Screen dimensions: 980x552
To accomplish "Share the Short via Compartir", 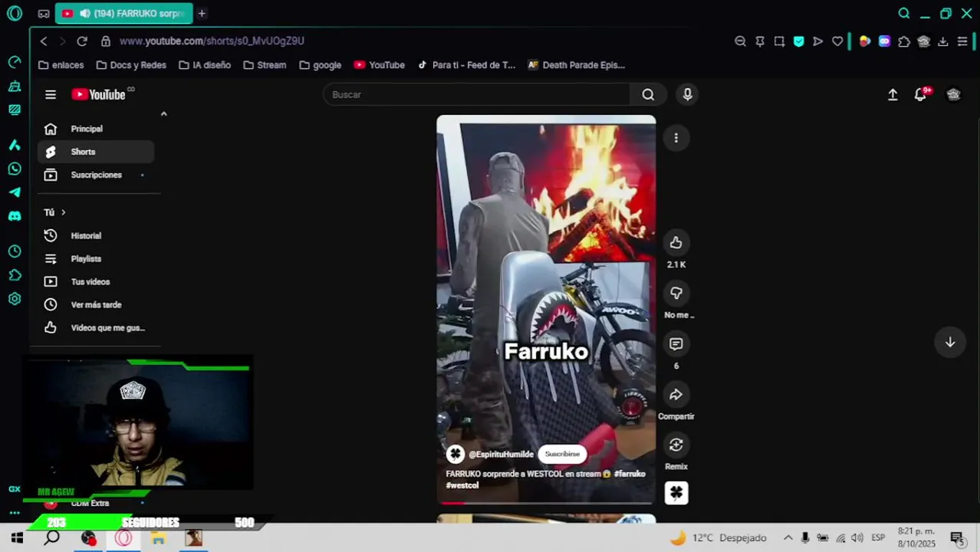I will tap(676, 394).
